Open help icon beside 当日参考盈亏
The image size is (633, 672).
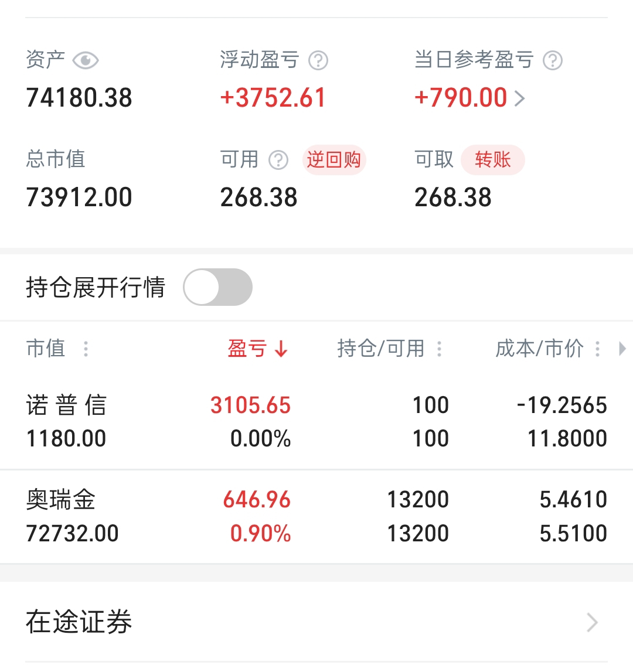coord(552,60)
